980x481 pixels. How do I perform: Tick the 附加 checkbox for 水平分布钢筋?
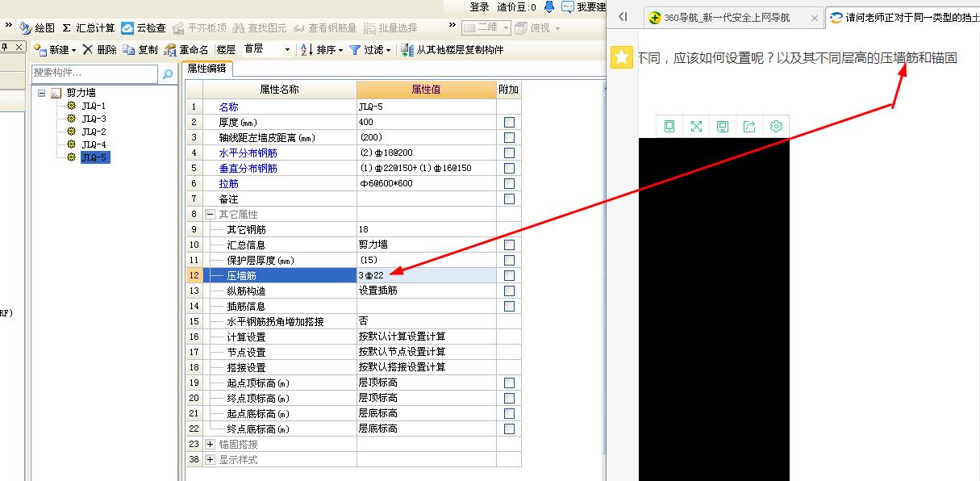[x=509, y=153]
